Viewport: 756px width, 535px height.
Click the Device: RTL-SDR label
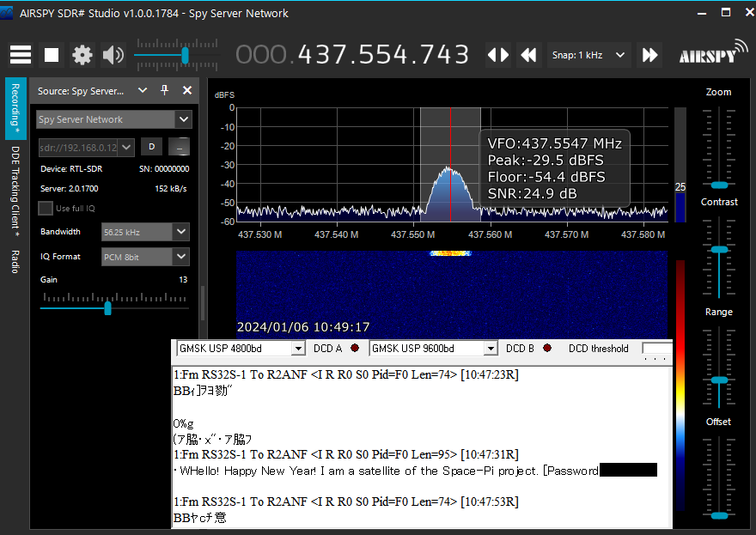coord(71,168)
